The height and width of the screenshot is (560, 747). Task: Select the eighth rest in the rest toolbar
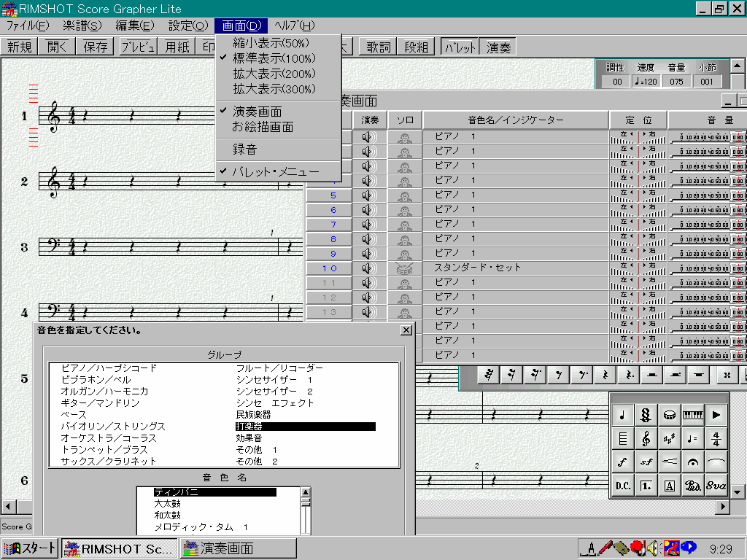[x=559, y=376]
